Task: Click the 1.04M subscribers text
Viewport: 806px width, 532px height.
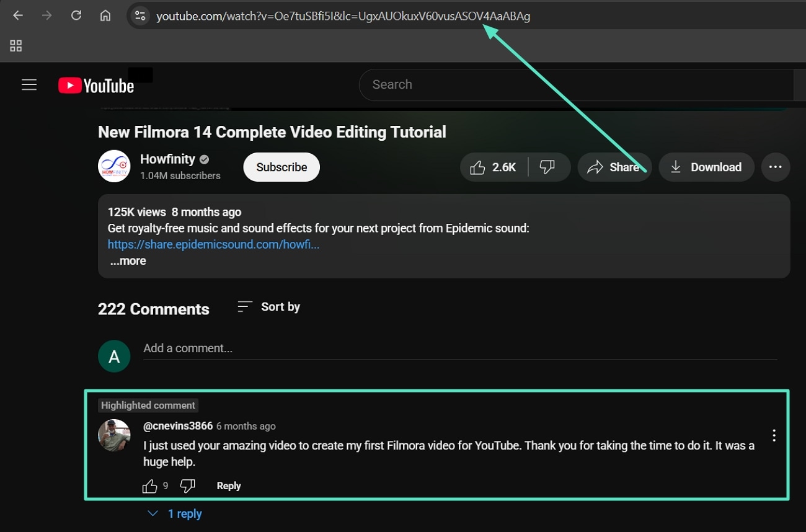Action: tap(180, 175)
